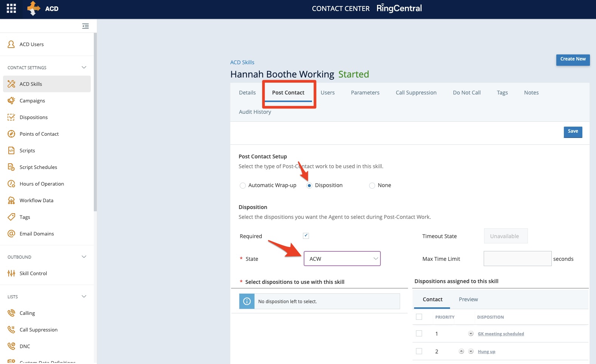This screenshot has width=596, height=364.
Task: Click the ACD Users person icon
Action: [x=11, y=44]
